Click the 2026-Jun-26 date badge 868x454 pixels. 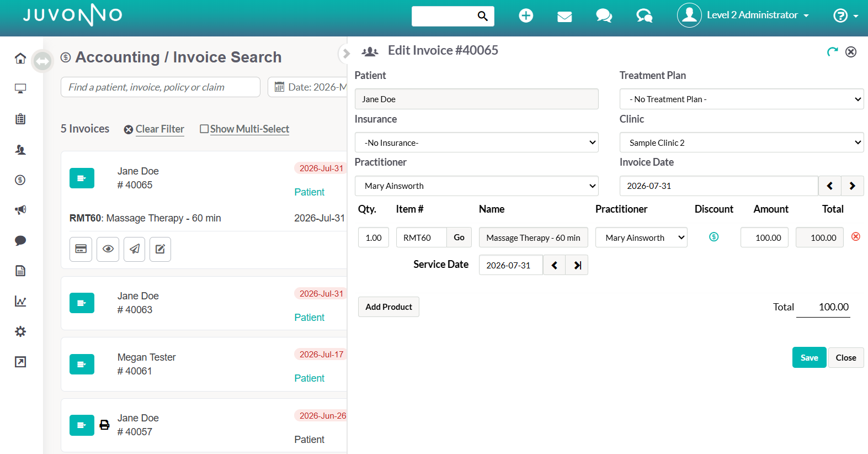(322, 416)
